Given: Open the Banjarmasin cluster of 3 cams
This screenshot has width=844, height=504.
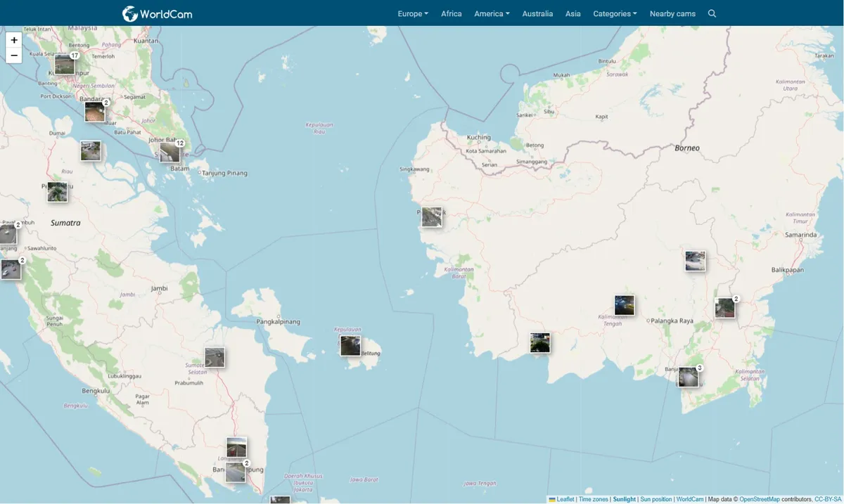Looking at the screenshot, I should click(x=689, y=377).
